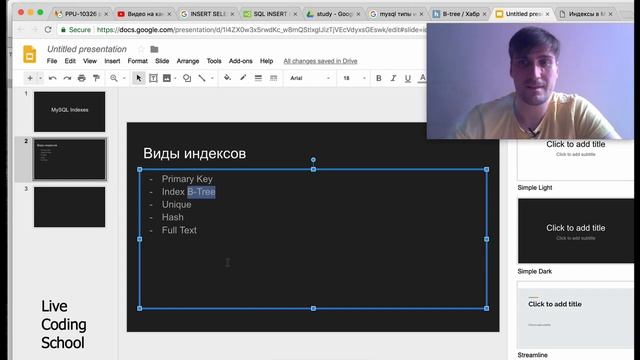Open the File menu

tap(52, 61)
